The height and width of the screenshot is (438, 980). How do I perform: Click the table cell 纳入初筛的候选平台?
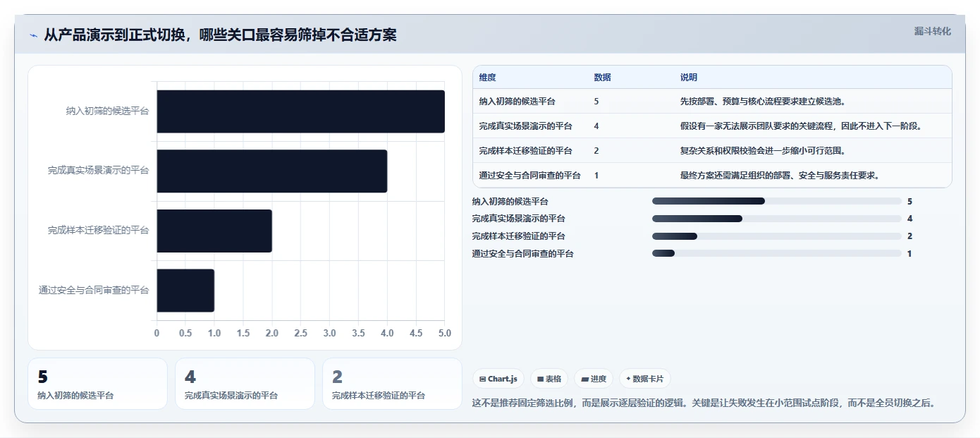(517, 102)
